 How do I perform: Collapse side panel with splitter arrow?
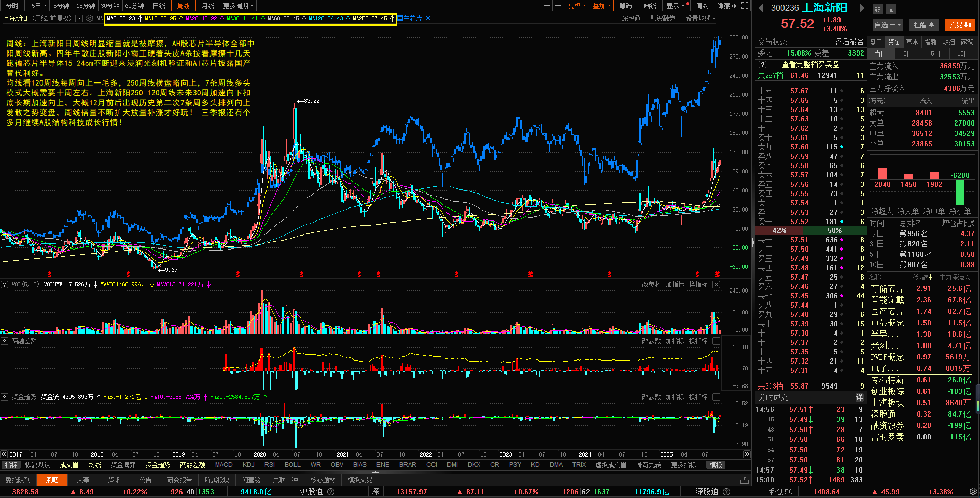pos(753,242)
